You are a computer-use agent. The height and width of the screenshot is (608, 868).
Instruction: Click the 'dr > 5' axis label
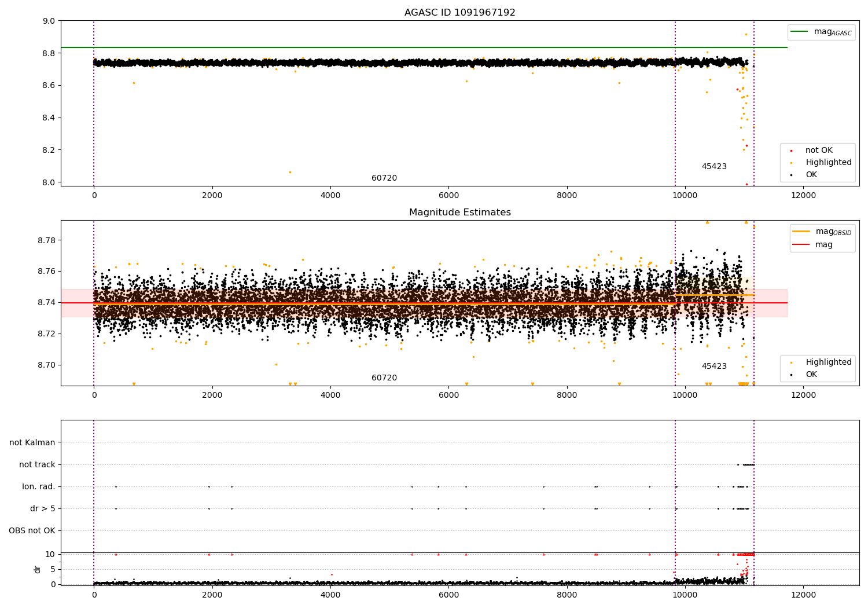coord(43,509)
